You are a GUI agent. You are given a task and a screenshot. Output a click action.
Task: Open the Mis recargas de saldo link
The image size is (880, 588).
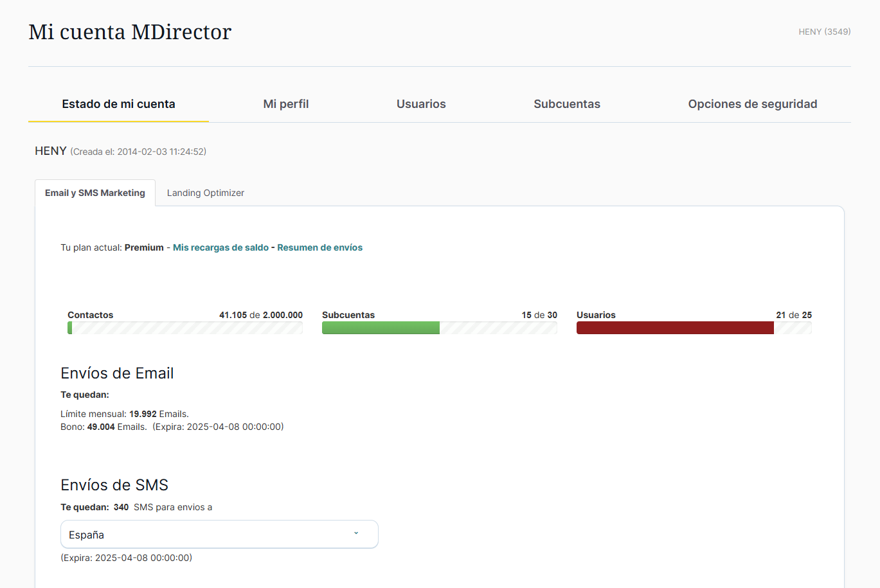point(220,247)
